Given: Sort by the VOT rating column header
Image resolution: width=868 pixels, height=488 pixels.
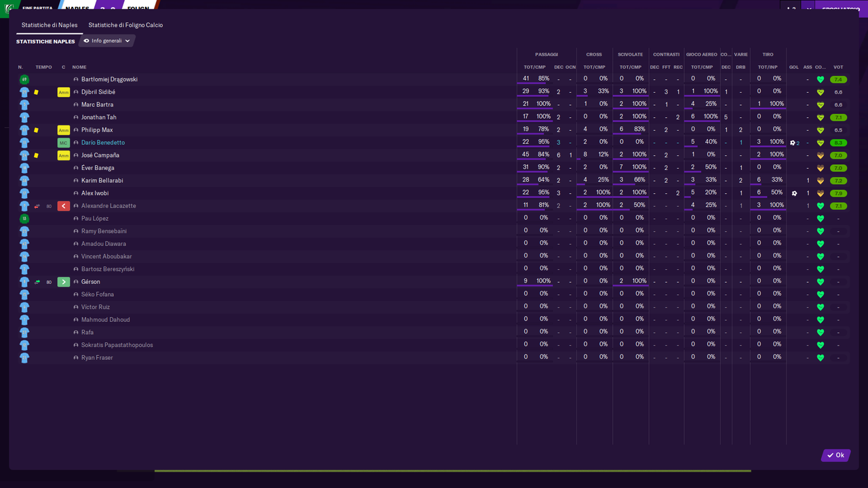Looking at the screenshot, I should pyautogui.click(x=838, y=67).
